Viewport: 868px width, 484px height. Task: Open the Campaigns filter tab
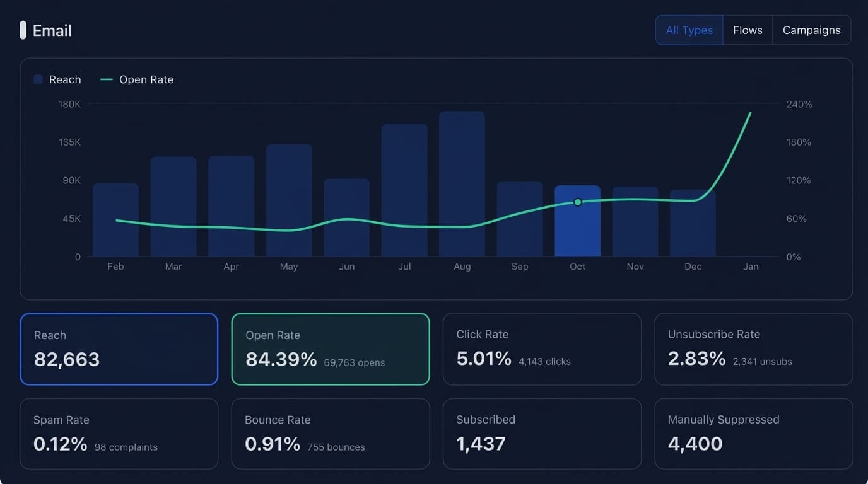[811, 30]
